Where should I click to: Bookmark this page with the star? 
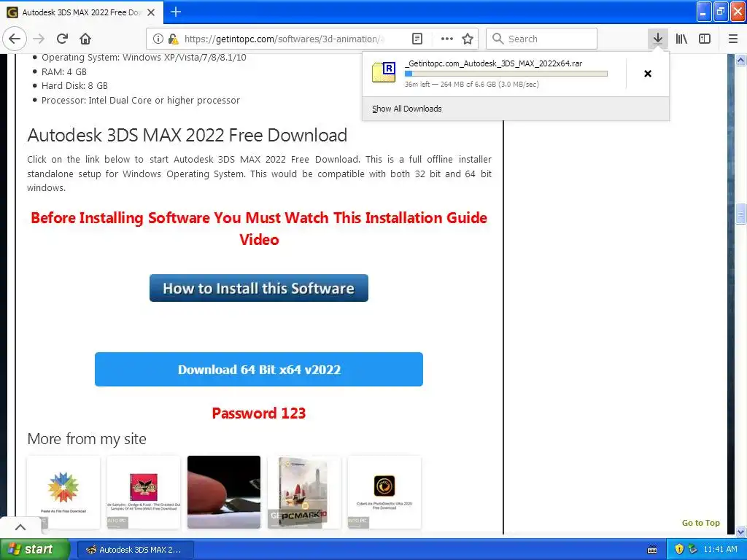click(468, 39)
